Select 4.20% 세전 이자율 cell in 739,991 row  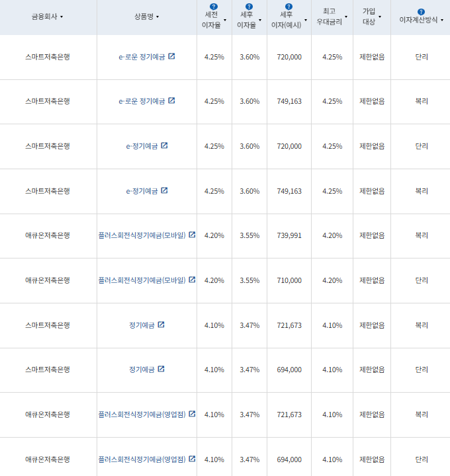(214, 235)
